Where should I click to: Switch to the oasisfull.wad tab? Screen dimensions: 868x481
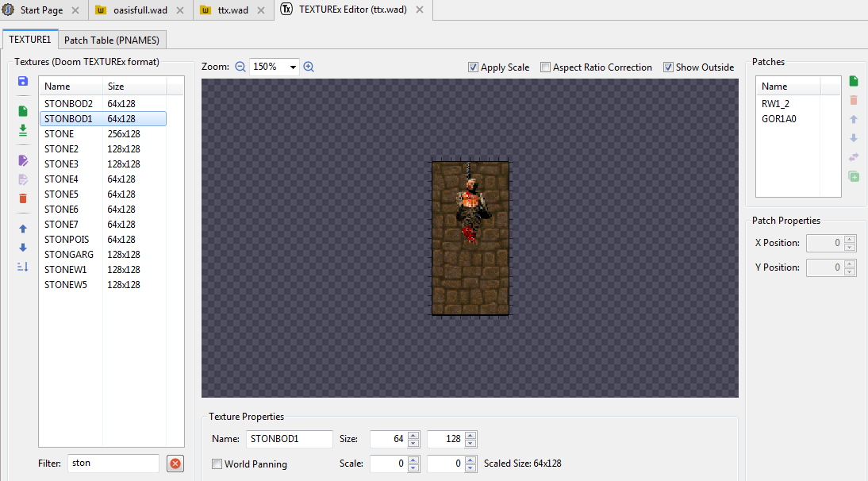(x=140, y=10)
